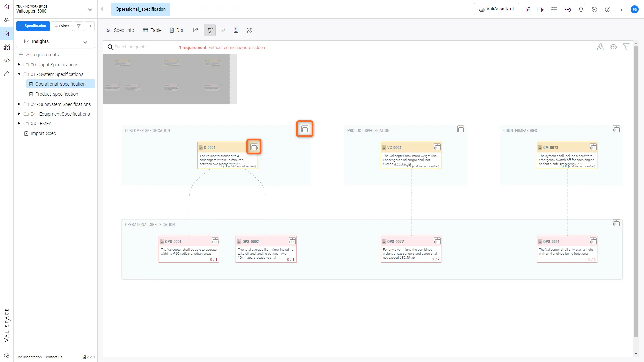644x362 pixels.
Task: Open the analytics chart icon in left sidebar
Action: tap(7, 47)
